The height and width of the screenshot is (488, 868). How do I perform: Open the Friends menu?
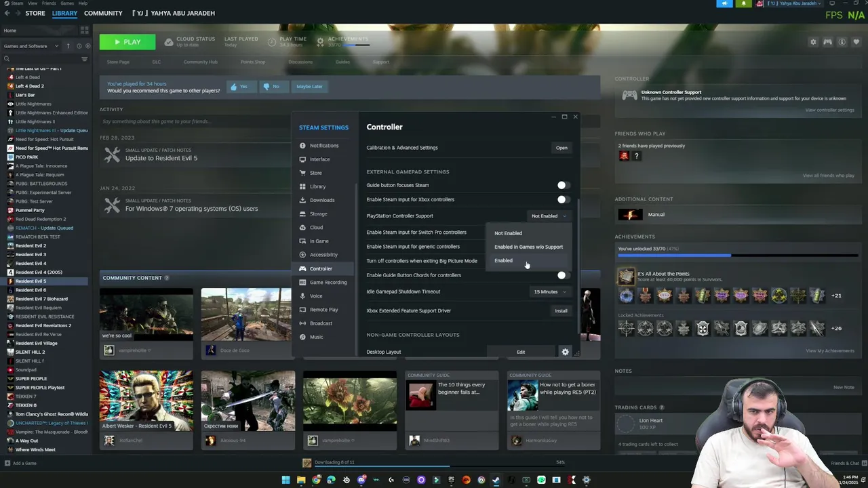[48, 3]
